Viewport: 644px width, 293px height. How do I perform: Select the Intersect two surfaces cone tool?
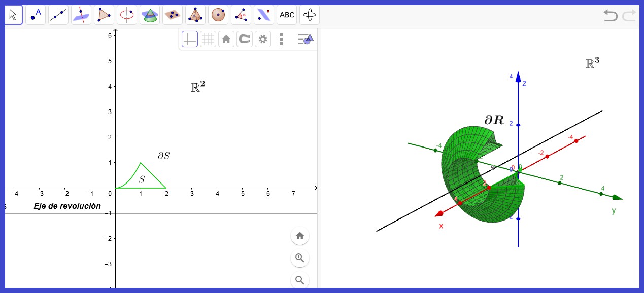(150, 15)
